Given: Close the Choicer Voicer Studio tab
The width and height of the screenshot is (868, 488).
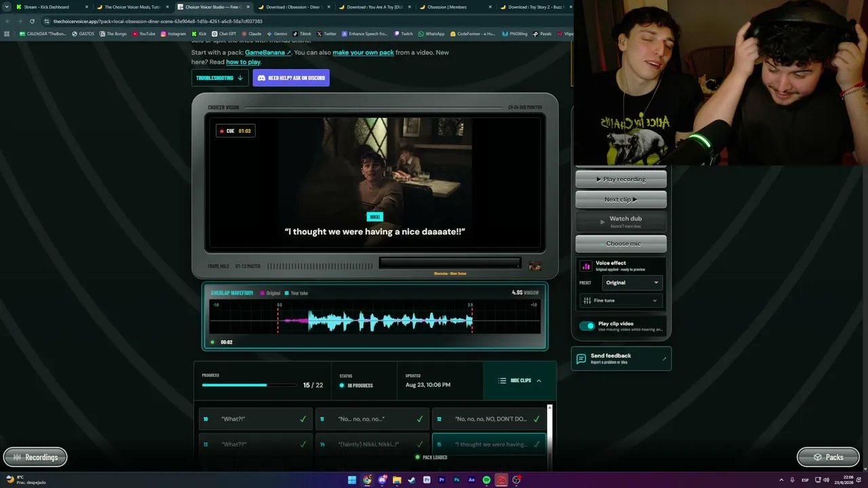Looking at the screenshot, I should click(248, 7).
